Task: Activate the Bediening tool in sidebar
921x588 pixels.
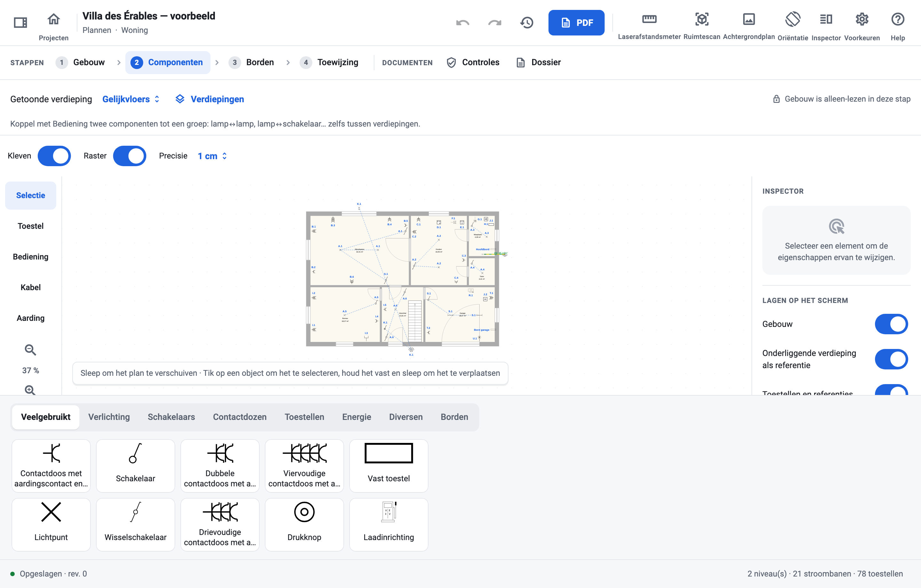Action: [31, 257]
